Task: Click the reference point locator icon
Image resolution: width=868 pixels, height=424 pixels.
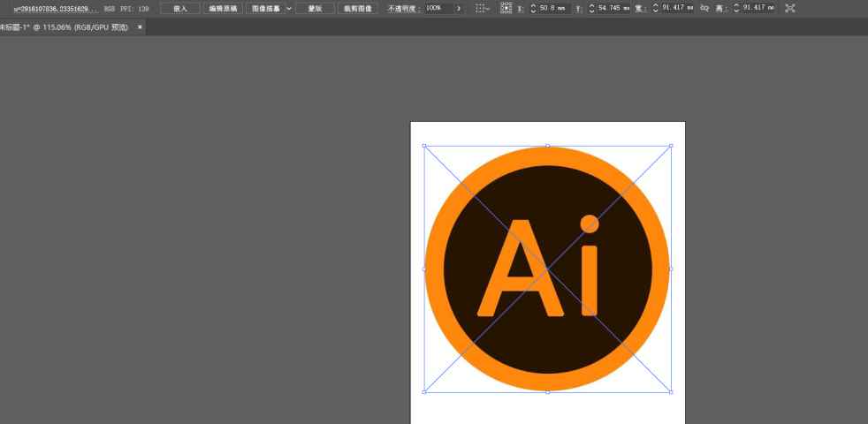Action: [506, 8]
